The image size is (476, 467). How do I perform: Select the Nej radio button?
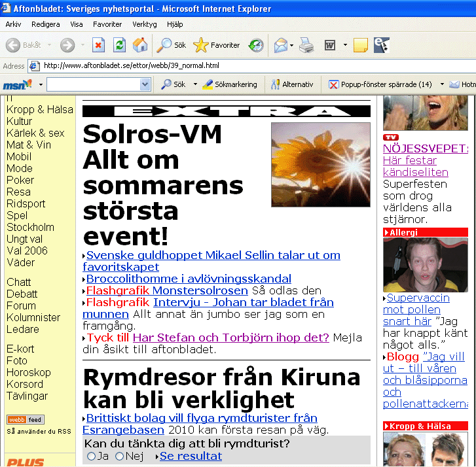[120, 456]
